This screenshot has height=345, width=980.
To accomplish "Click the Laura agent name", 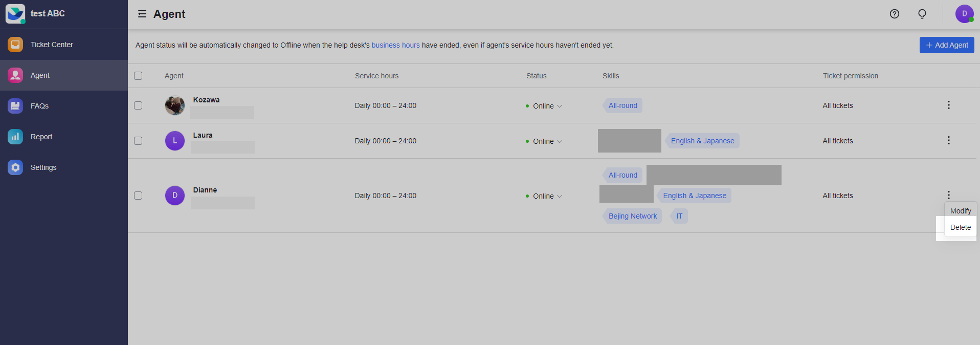I will point(203,135).
